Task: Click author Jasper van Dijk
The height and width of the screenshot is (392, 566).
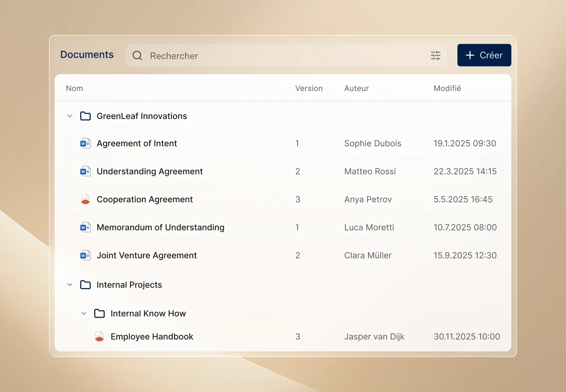Action: [374, 337]
